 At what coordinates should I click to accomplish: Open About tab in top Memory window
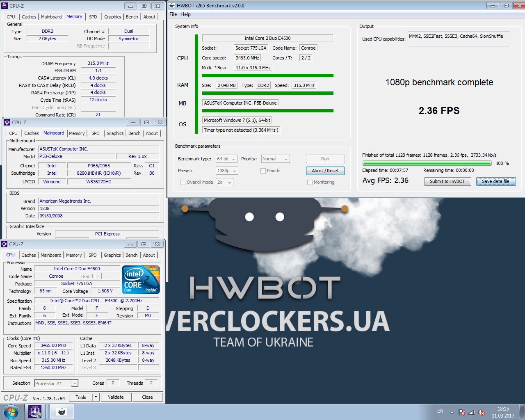pos(149,17)
